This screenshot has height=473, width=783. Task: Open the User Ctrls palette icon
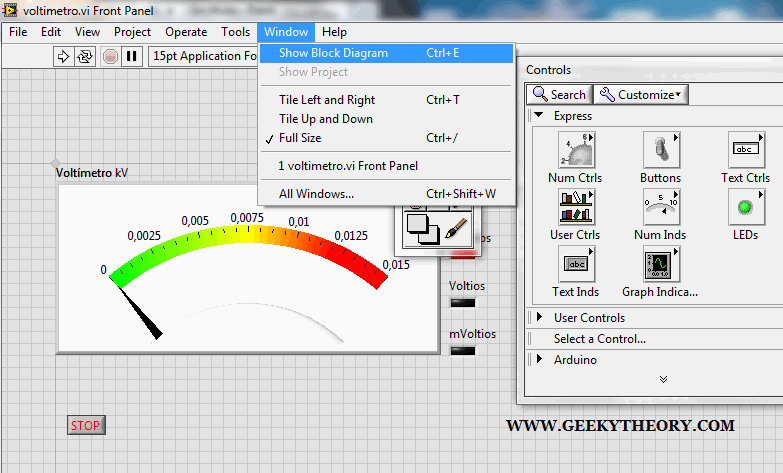pos(576,207)
